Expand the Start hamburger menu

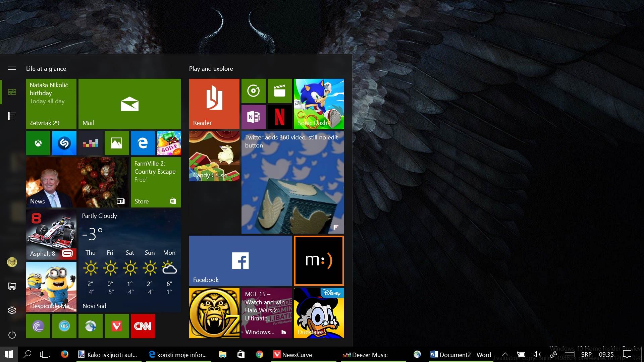pos(12,68)
